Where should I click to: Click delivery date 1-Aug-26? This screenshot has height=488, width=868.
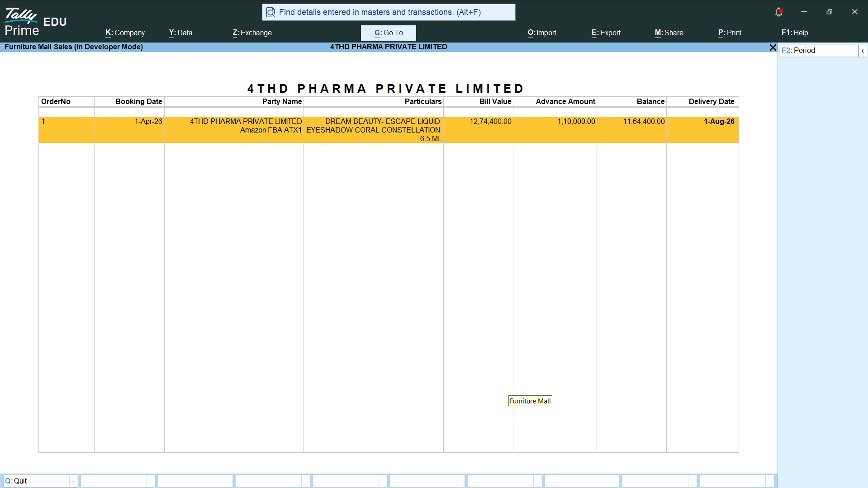(719, 122)
